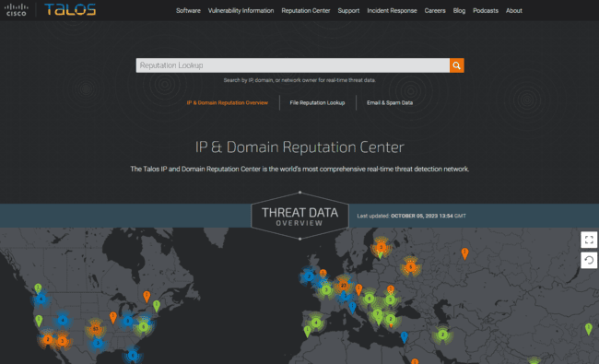Click the Talos logo
599x364 pixels.
point(70,9)
